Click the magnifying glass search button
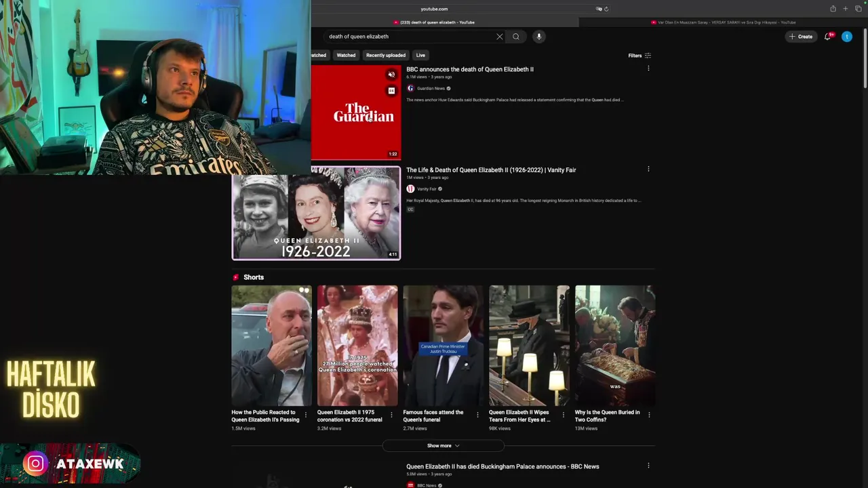This screenshot has height=488, width=868. tap(516, 37)
